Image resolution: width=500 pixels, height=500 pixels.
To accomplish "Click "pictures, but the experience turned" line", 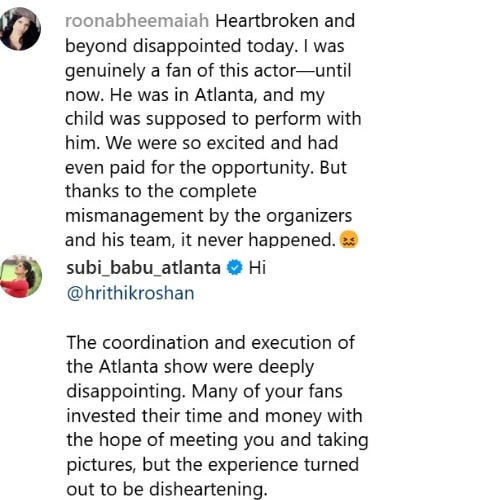I will [x=213, y=465].
